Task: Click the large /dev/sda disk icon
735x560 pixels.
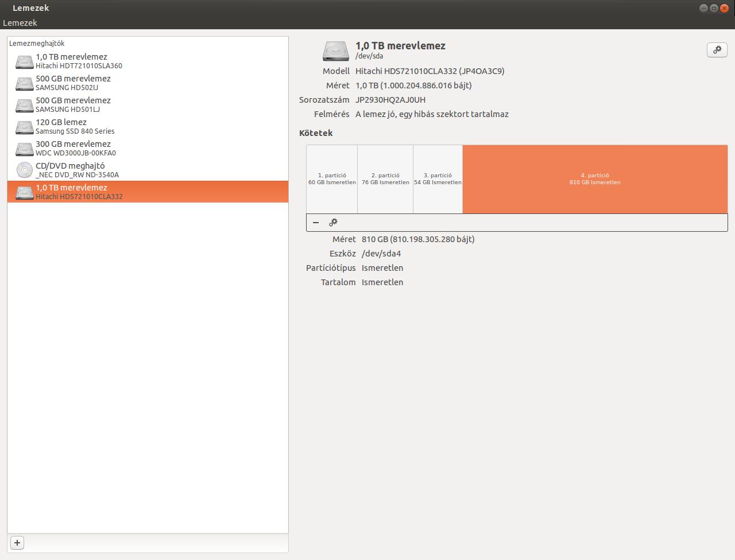Action: pos(335,50)
